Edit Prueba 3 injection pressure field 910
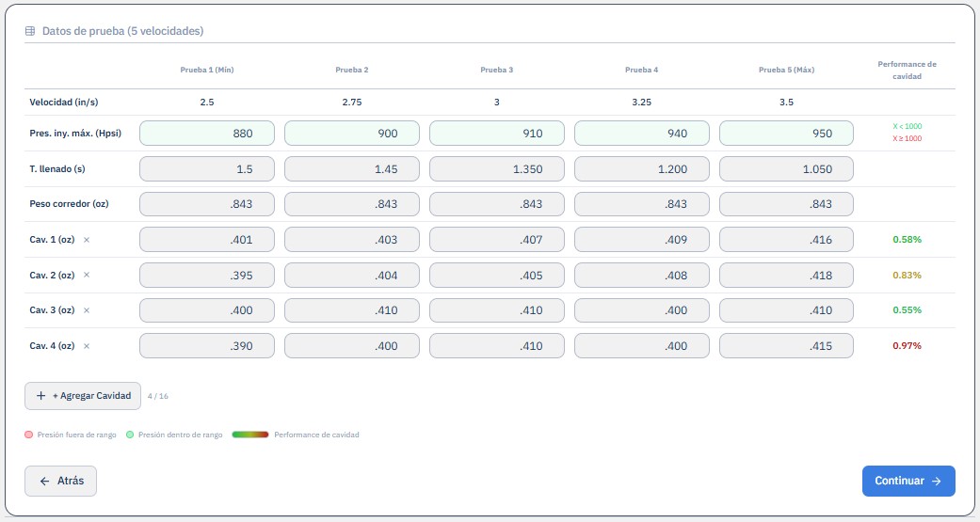The width and height of the screenshot is (980, 522). 497,133
